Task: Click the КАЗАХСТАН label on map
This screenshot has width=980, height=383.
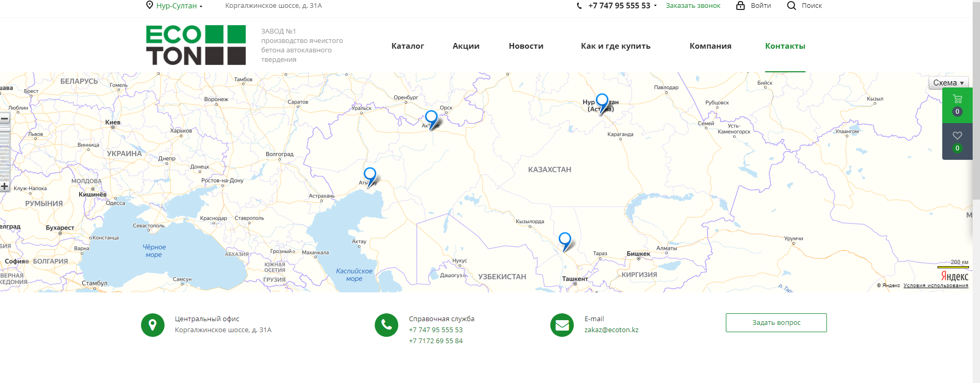Action: 550,170
